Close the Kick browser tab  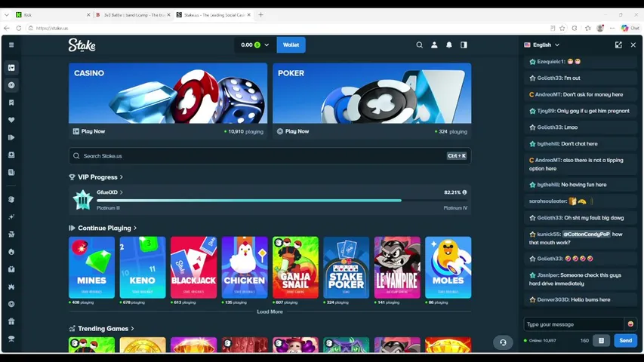88,15
